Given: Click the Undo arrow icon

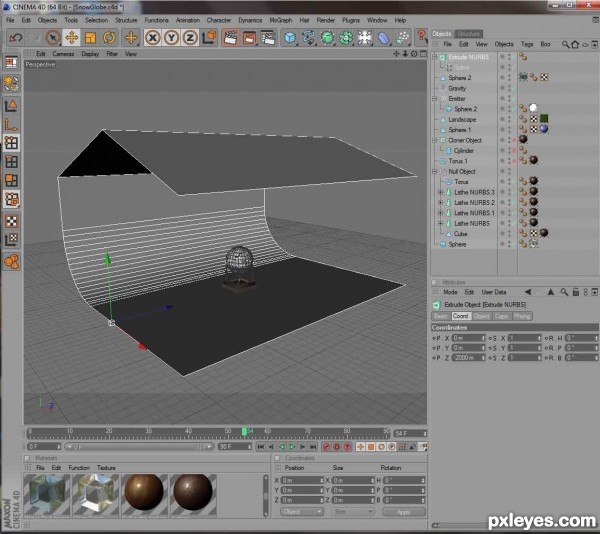Looking at the screenshot, I should [x=16, y=37].
